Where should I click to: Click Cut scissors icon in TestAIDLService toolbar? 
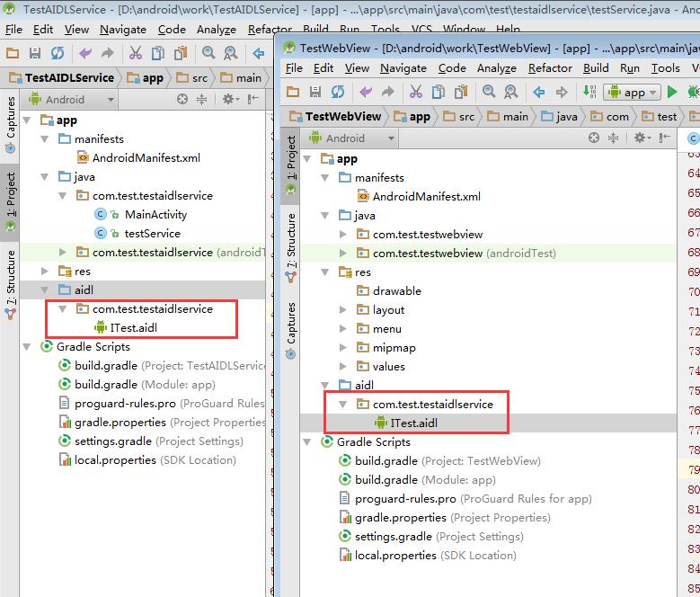(x=136, y=53)
